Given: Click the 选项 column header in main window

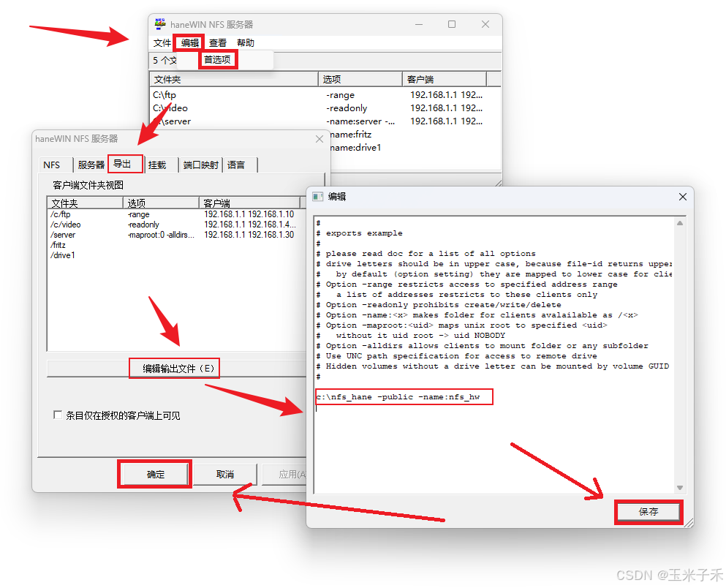Looking at the screenshot, I should (x=360, y=79).
